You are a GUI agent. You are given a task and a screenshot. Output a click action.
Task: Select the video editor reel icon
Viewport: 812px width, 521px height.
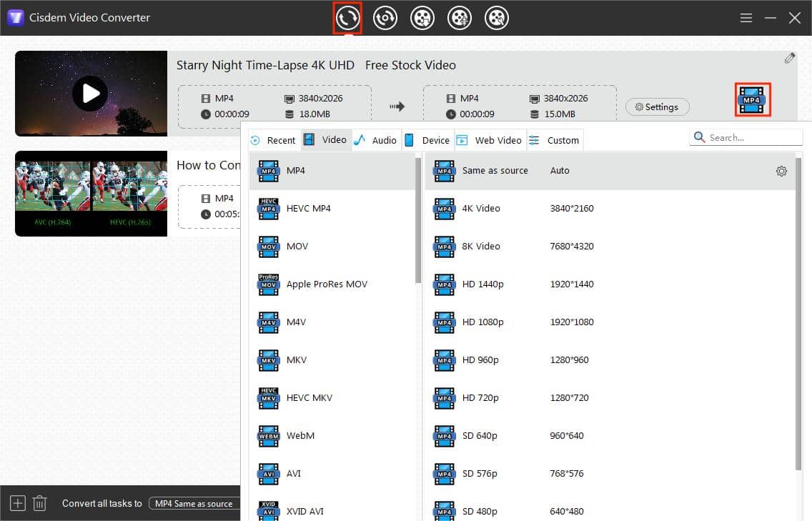tap(460, 18)
